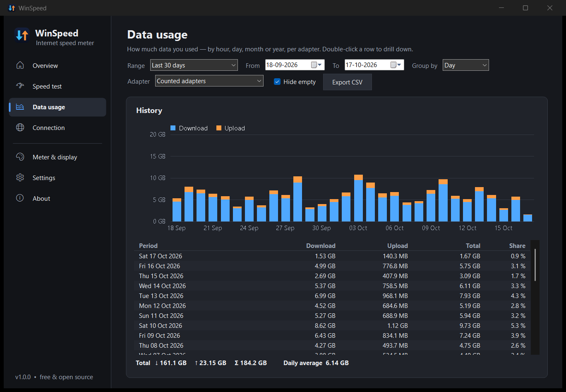The height and width of the screenshot is (392, 566).
Task: Click the 968.1 MB upload value
Action: click(x=395, y=296)
